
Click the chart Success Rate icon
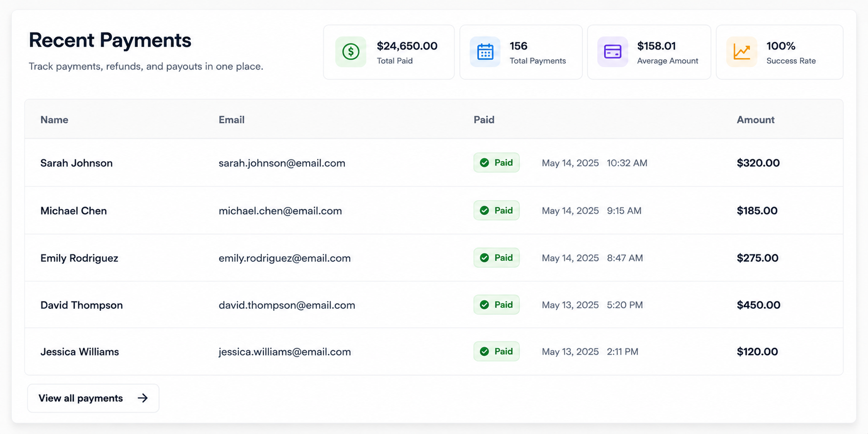pos(742,52)
